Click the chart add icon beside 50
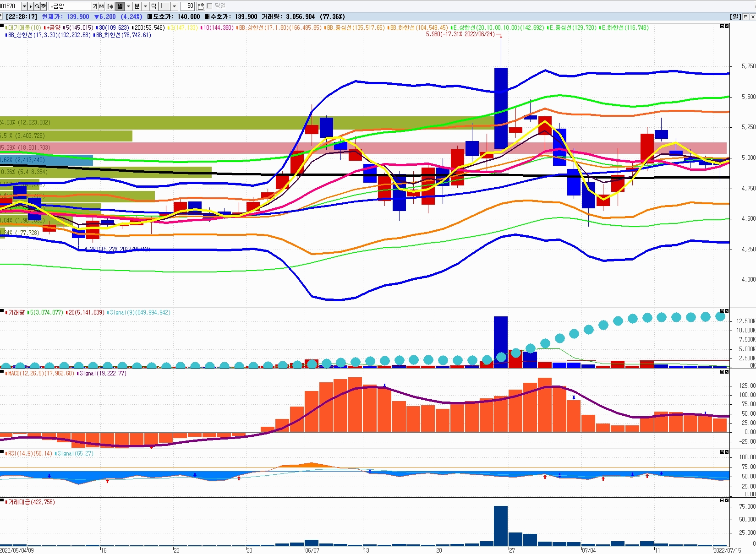Screen dimensions: 756x554 [x=201, y=6]
